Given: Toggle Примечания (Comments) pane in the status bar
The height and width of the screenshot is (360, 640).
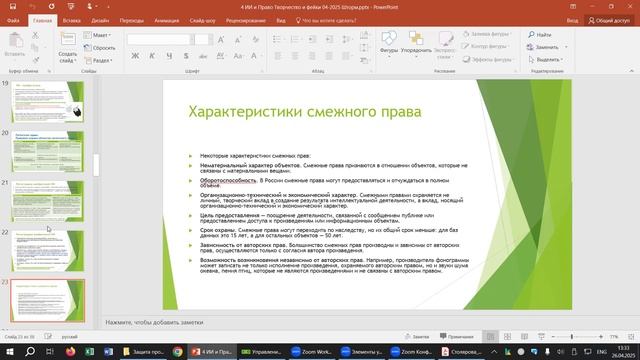Looking at the screenshot, I should point(457,337).
